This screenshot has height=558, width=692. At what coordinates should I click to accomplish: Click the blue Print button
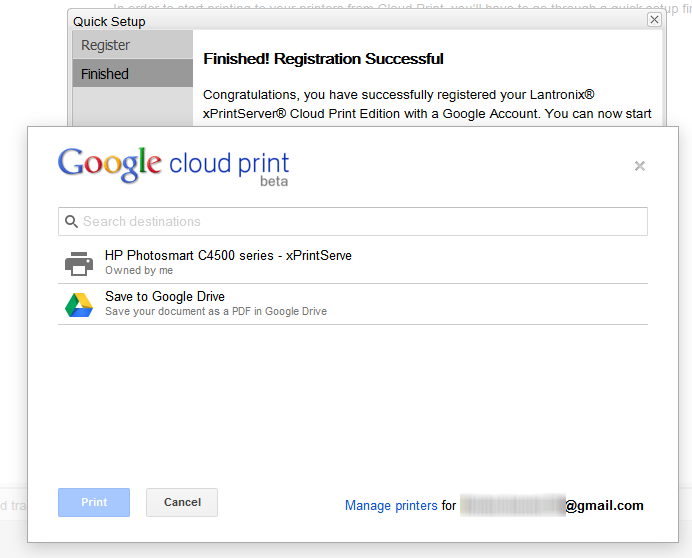[x=94, y=502]
